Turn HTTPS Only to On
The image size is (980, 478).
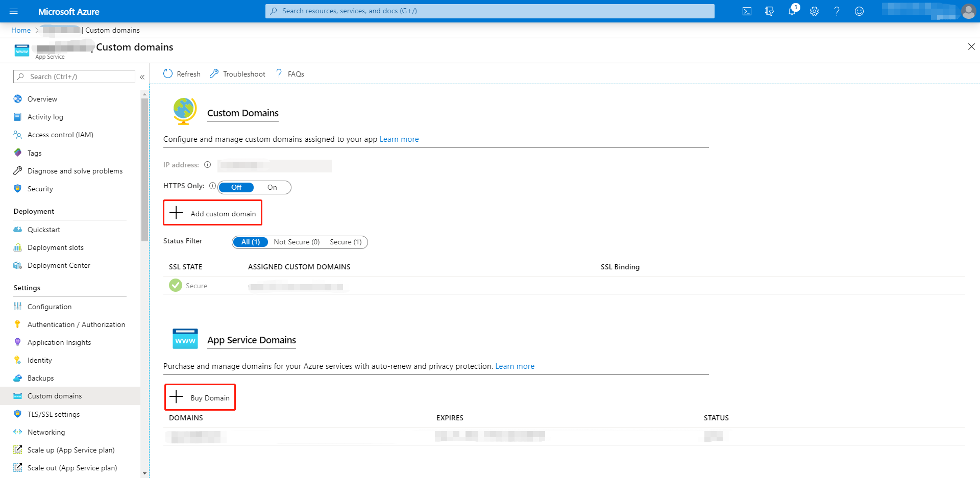(x=272, y=187)
